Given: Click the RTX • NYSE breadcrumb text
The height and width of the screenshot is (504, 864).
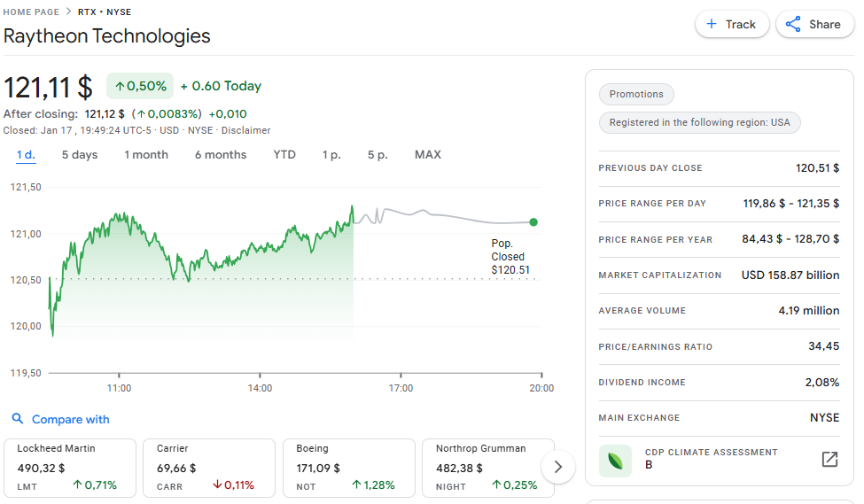Looking at the screenshot, I should (105, 12).
